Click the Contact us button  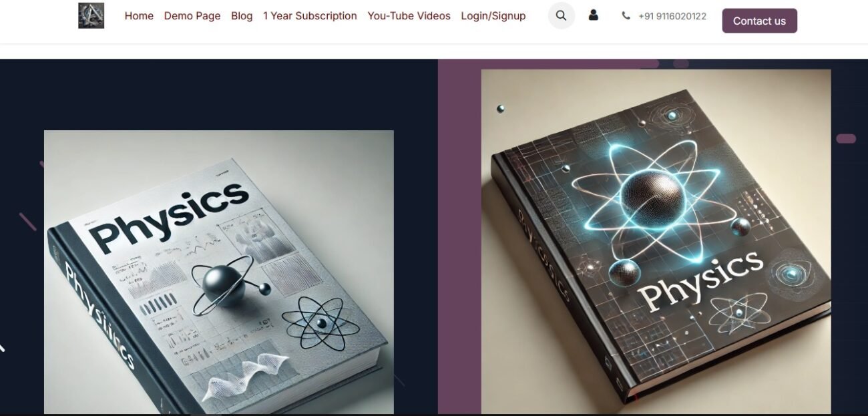[759, 21]
